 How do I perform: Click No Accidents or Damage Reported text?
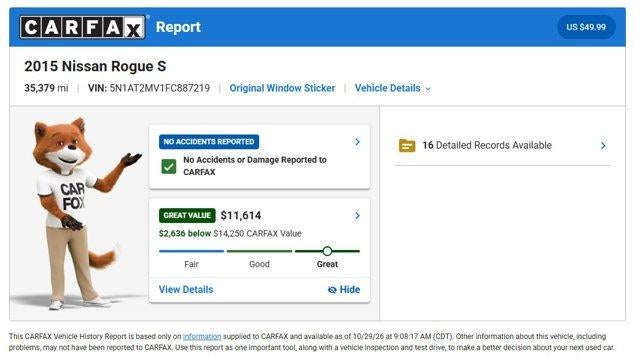point(255,166)
